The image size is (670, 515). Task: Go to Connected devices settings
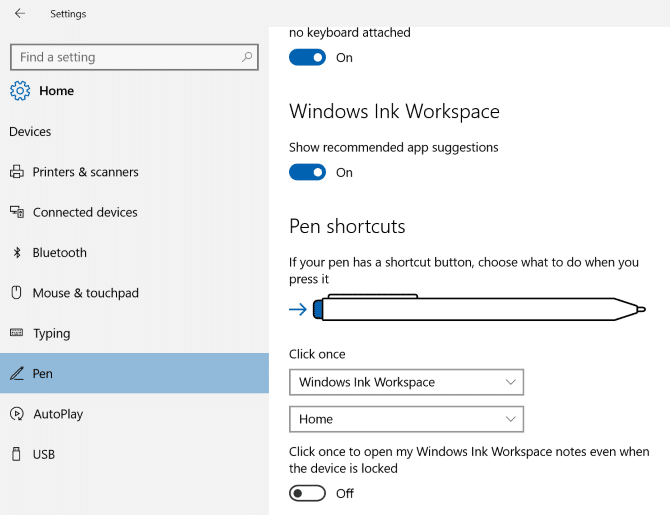tap(134, 212)
